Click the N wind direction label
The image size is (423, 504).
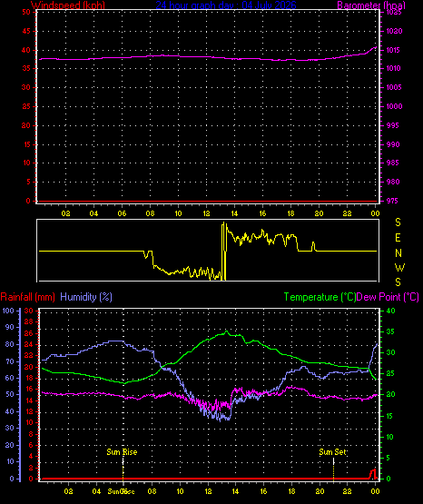tap(398, 253)
